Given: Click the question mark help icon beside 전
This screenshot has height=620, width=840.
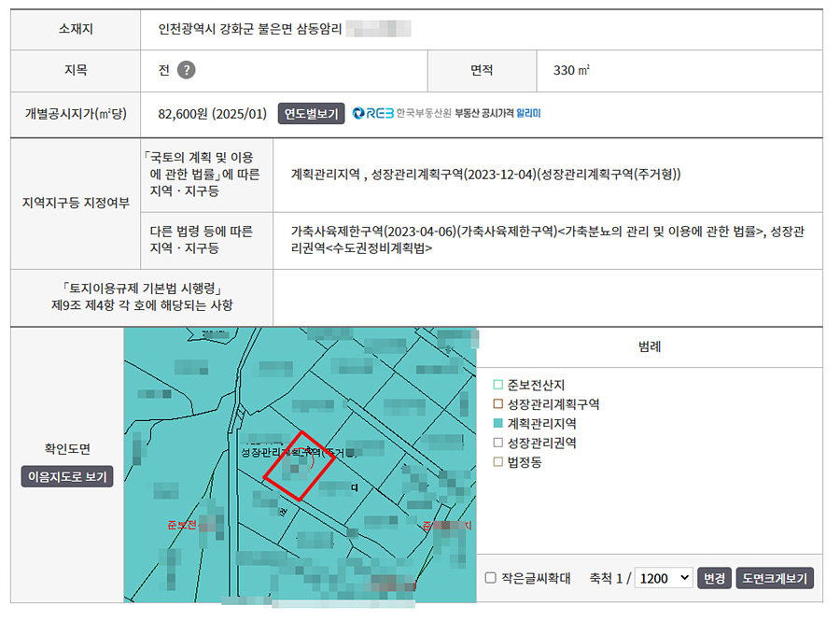Looking at the screenshot, I should click(187, 71).
